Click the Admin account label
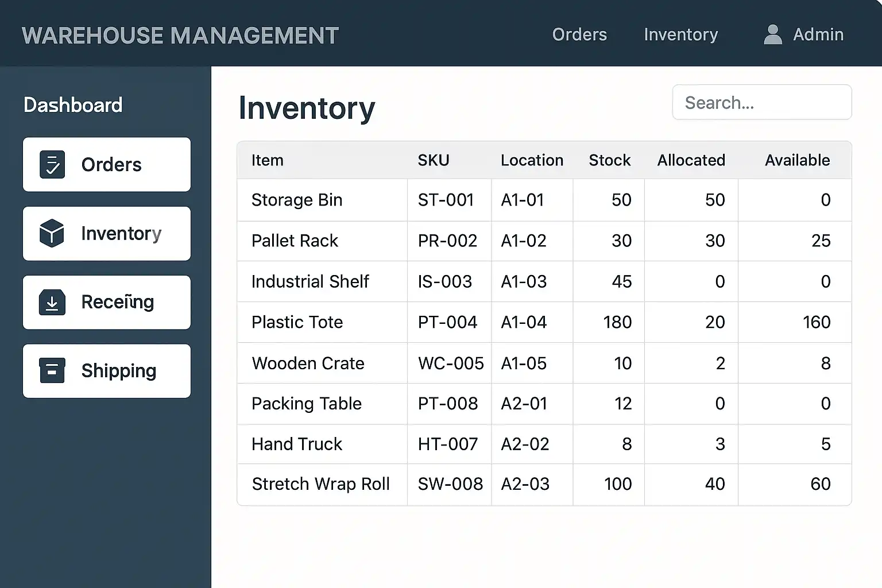 (x=818, y=34)
